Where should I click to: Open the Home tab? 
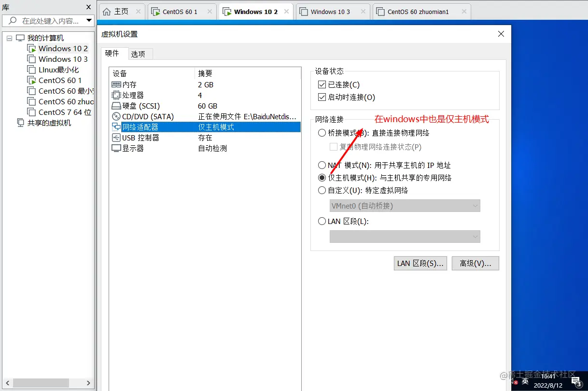(x=121, y=12)
